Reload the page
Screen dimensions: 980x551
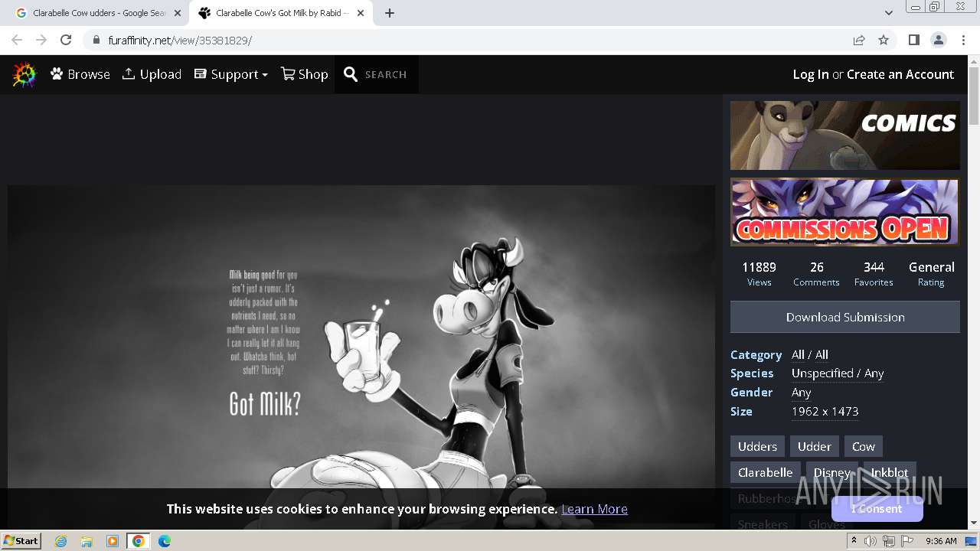coord(66,40)
